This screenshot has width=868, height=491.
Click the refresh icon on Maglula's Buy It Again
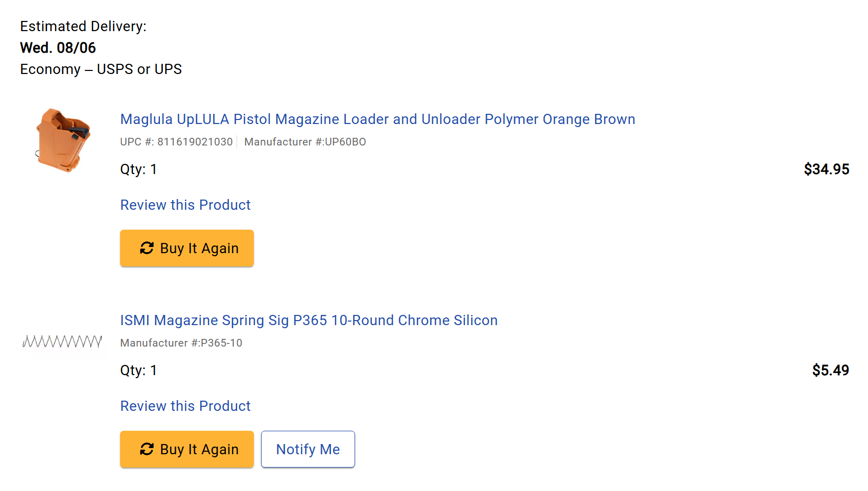click(x=147, y=248)
